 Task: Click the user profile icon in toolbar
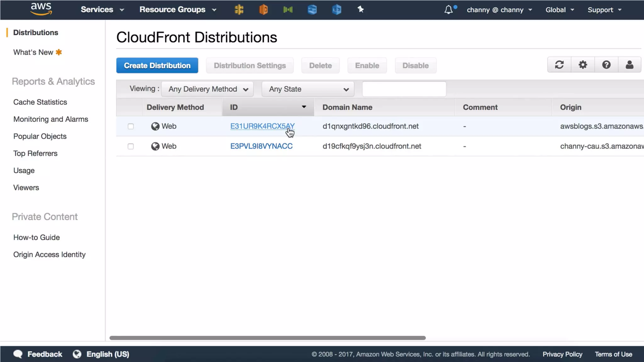pyautogui.click(x=629, y=65)
